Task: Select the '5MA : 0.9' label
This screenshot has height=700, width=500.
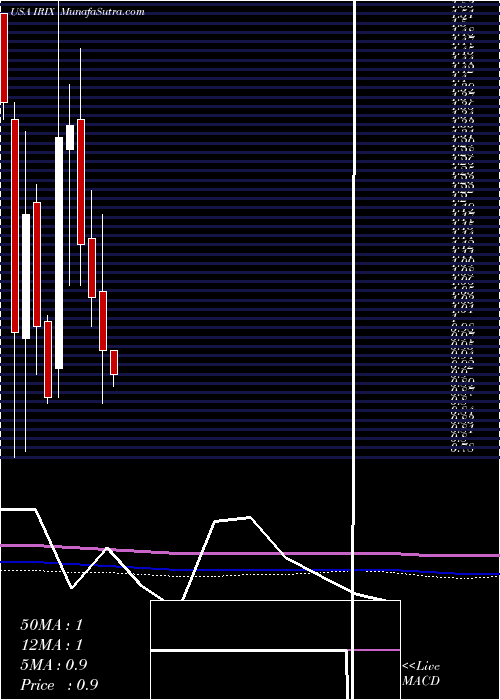Action: click(54, 665)
